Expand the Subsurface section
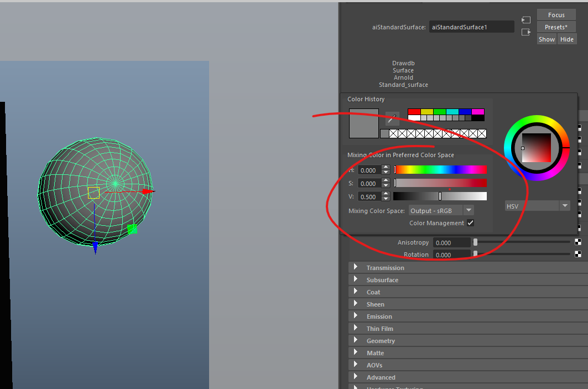This screenshot has width=588, height=389. [355, 280]
